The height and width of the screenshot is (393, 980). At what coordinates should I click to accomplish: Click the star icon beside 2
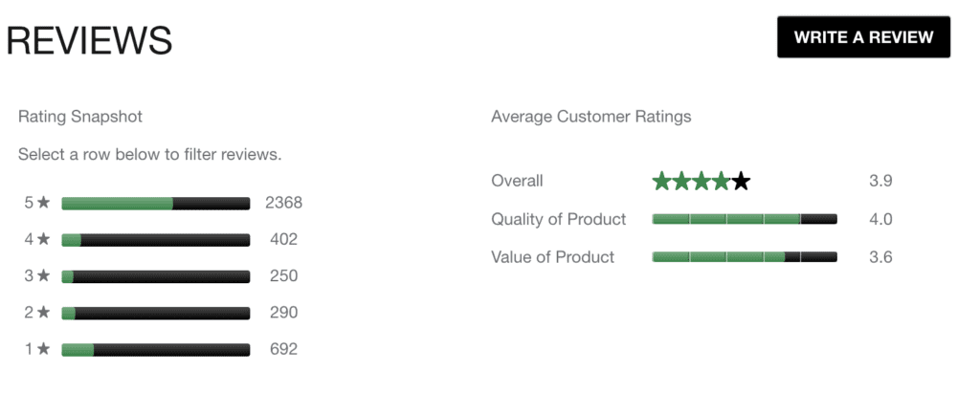tap(43, 312)
